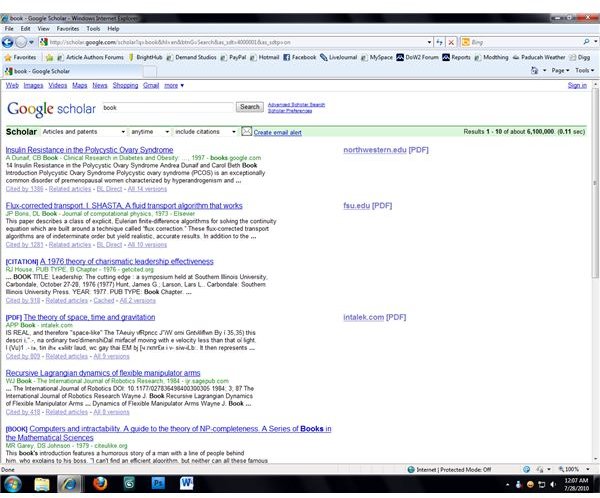The height and width of the screenshot is (498, 600).
Task: Click the New Tab button
Action: 150,72
